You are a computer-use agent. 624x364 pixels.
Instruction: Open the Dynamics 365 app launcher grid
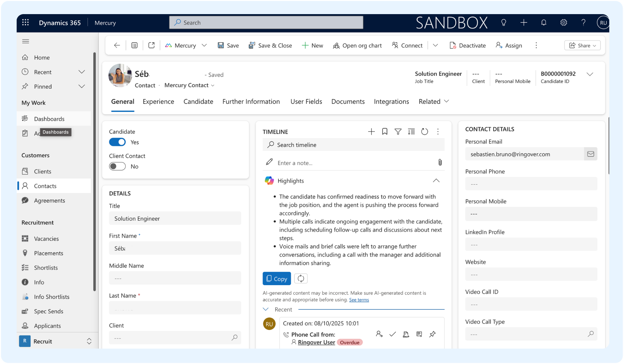click(25, 22)
